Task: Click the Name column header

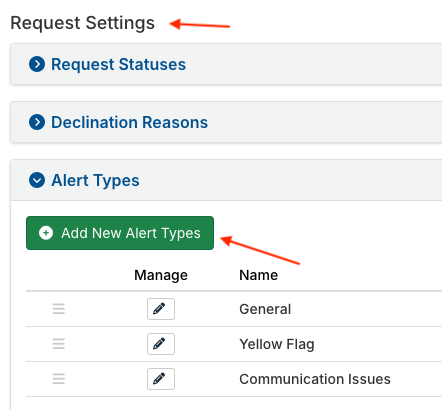Action: pos(259,275)
